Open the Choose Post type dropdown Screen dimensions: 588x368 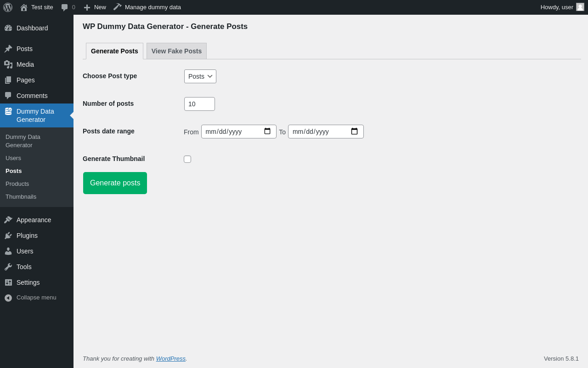point(200,76)
